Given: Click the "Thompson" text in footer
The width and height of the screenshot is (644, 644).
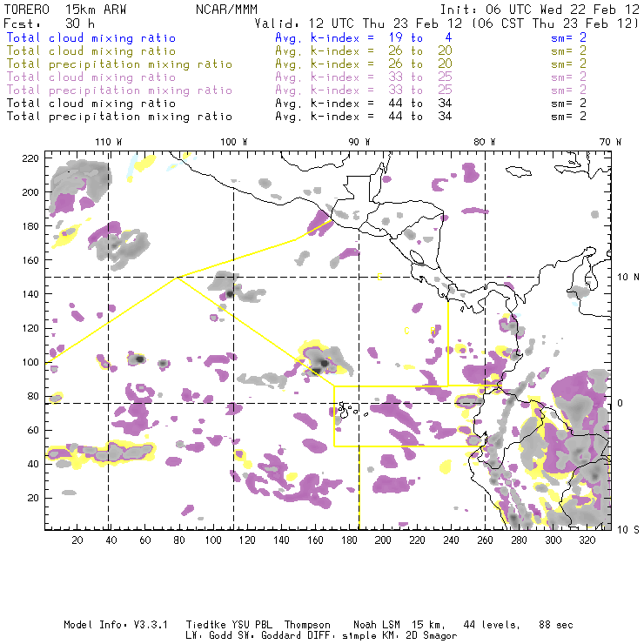Looking at the screenshot, I should (x=307, y=625).
